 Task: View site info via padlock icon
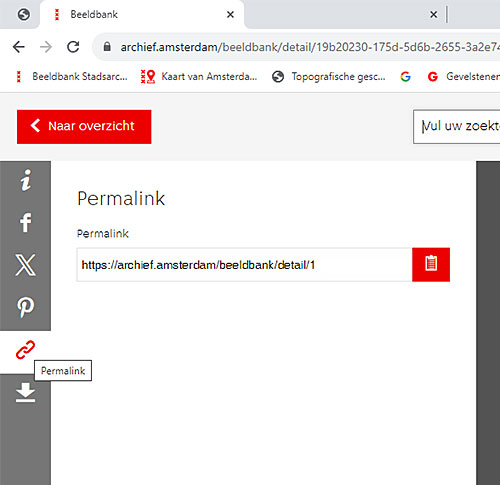[x=107, y=47]
